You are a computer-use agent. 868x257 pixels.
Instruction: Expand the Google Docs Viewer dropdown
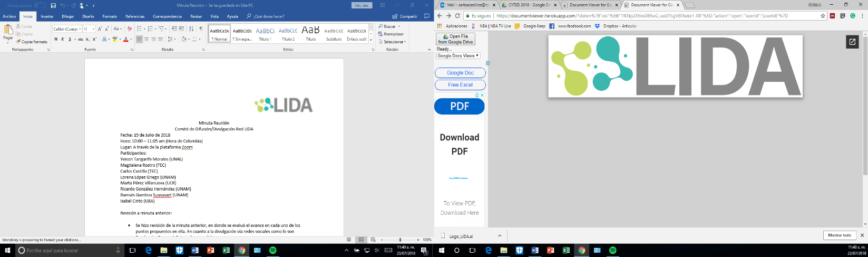click(x=458, y=55)
